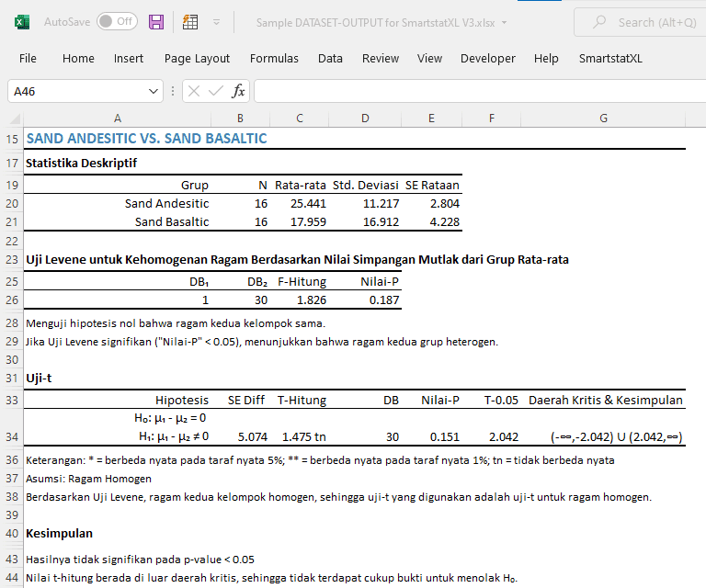The height and width of the screenshot is (588, 706).
Task: Select row 34 header
Action: 10,436
